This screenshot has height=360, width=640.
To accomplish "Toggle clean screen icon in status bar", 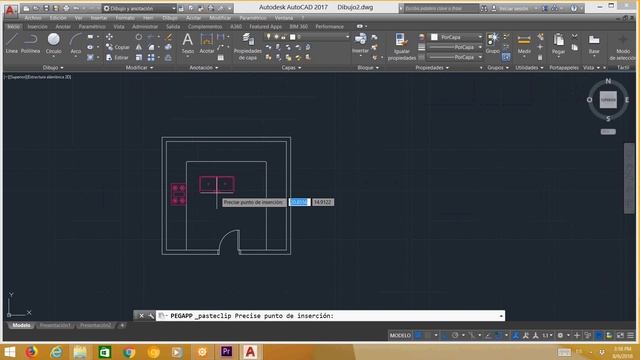I will (620, 335).
